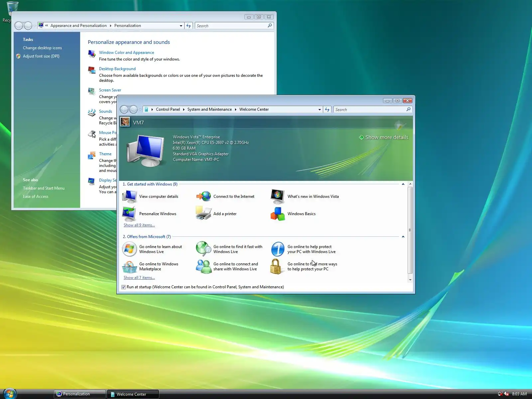This screenshot has width=532, height=399.
Task: Open Adjust font size (DPI) link
Action: point(41,56)
